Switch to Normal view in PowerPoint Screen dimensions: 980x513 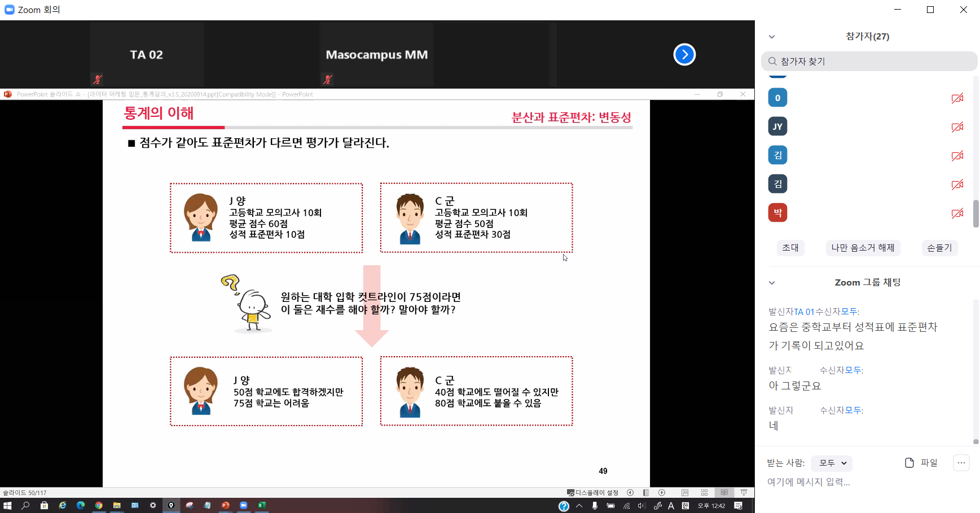685,493
